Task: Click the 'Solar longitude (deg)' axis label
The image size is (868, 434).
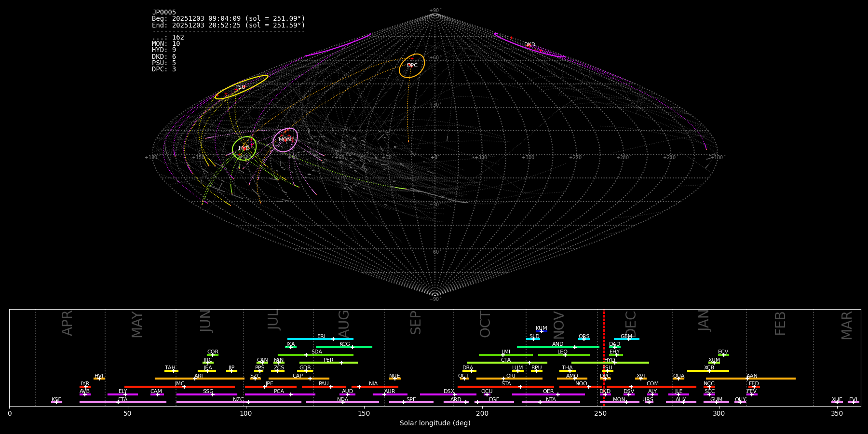Action: point(435,423)
